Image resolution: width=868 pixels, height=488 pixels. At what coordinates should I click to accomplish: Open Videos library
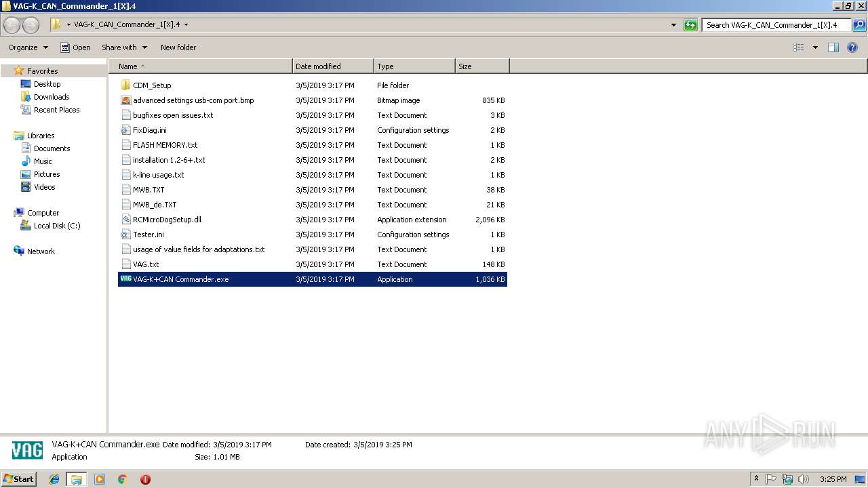[38, 187]
